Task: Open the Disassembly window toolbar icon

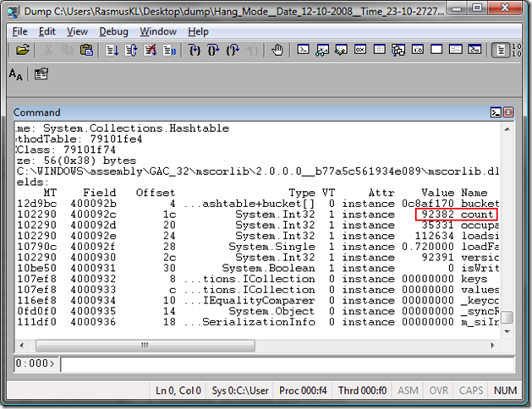Action: 417,50
